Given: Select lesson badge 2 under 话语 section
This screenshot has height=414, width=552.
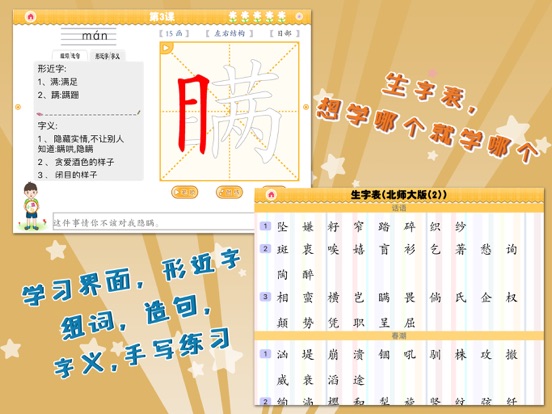Looking at the screenshot, I should coord(265,249).
